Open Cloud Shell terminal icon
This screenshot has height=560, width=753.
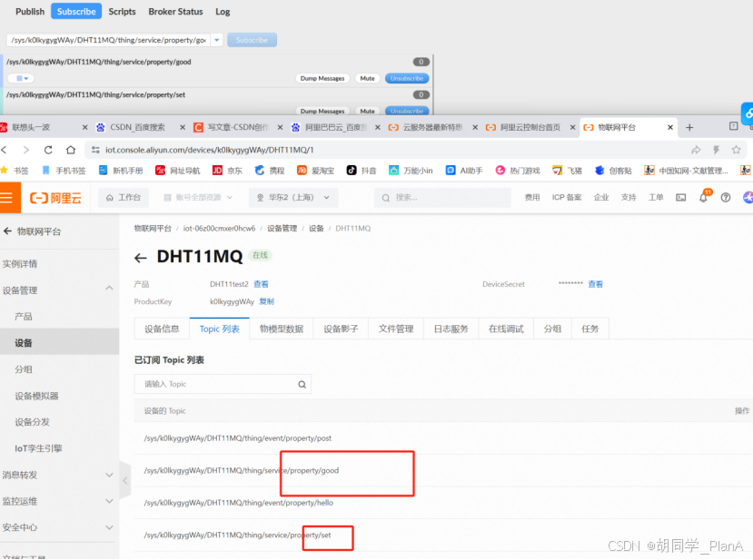tap(681, 197)
